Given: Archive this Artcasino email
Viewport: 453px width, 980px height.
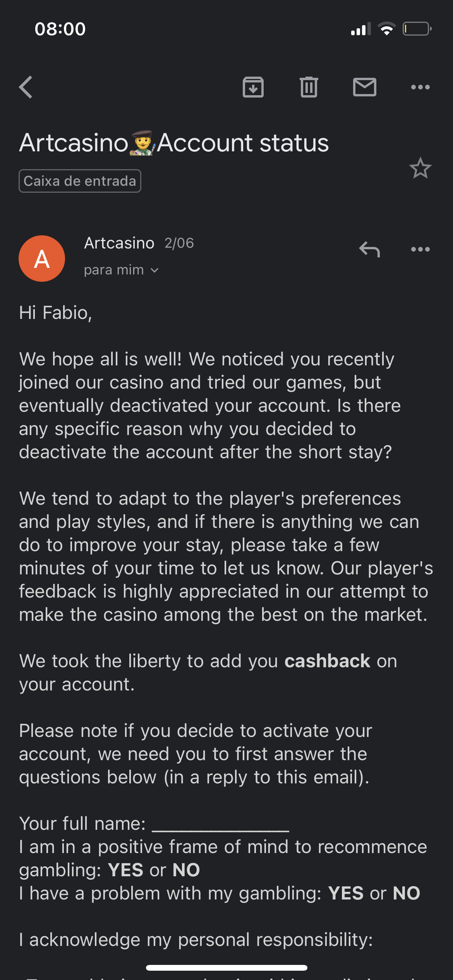Looking at the screenshot, I should pos(253,87).
